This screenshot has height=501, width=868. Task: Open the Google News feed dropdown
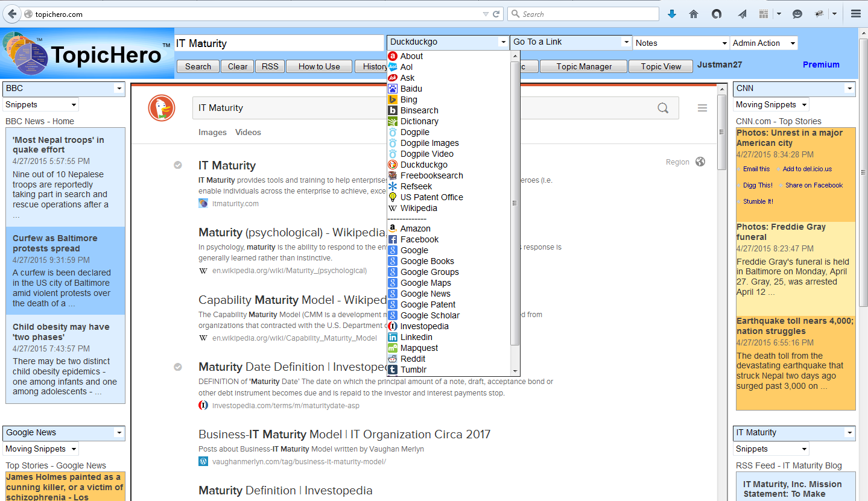tap(63, 433)
